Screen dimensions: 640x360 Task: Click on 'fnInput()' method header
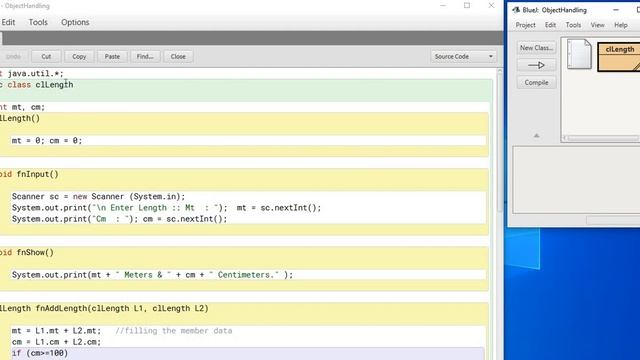38,174
